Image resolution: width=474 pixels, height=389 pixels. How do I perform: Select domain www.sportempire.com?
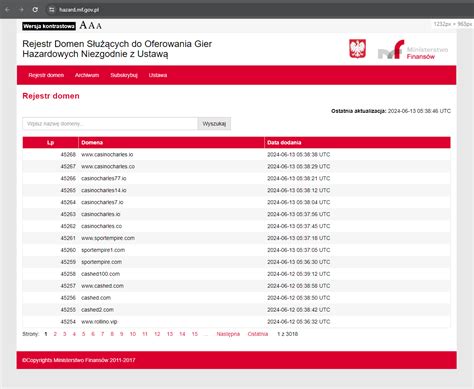[x=108, y=238]
